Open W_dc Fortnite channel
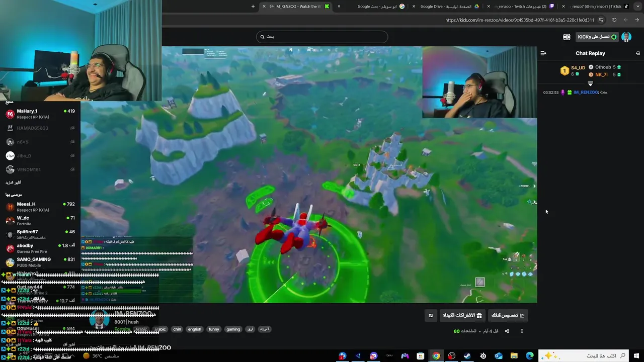This screenshot has width=644, height=362. click(x=40, y=221)
